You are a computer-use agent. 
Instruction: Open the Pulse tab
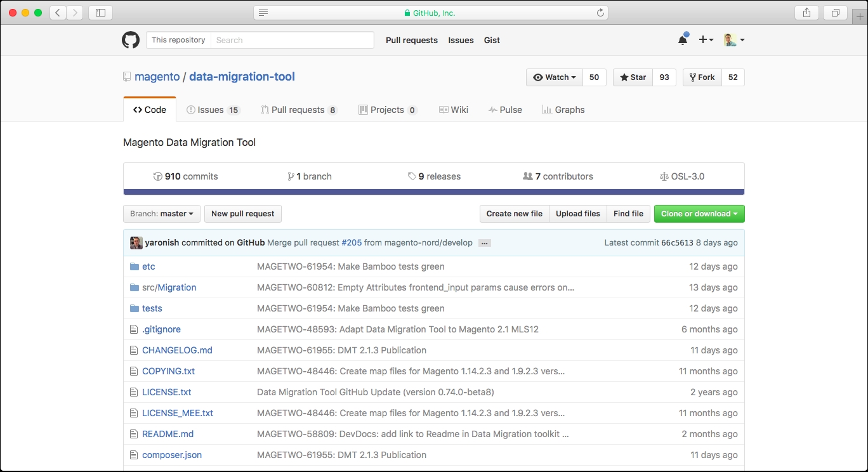click(505, 110)
